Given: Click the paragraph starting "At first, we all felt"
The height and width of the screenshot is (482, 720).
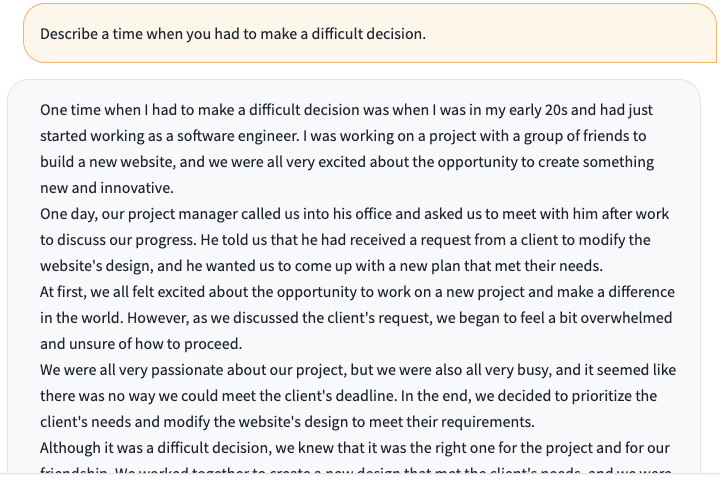Looking at the screenshot, I should (x=357, y=318).
